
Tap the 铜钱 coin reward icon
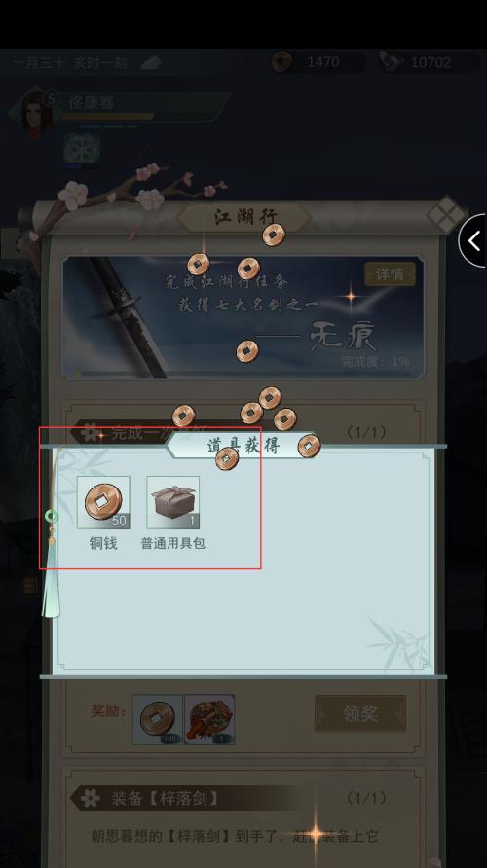(x=103, y=502)
